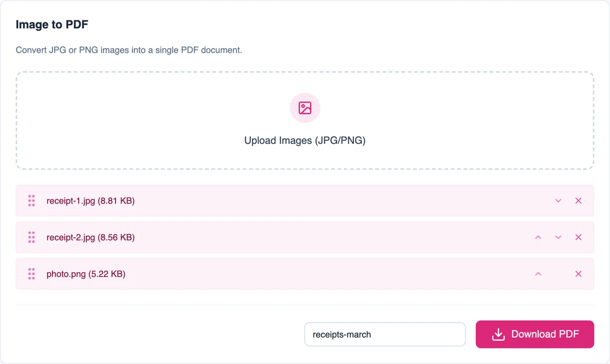
Task: Click the Upload Images (JPG/PNG) label
Action: point(305,141)
